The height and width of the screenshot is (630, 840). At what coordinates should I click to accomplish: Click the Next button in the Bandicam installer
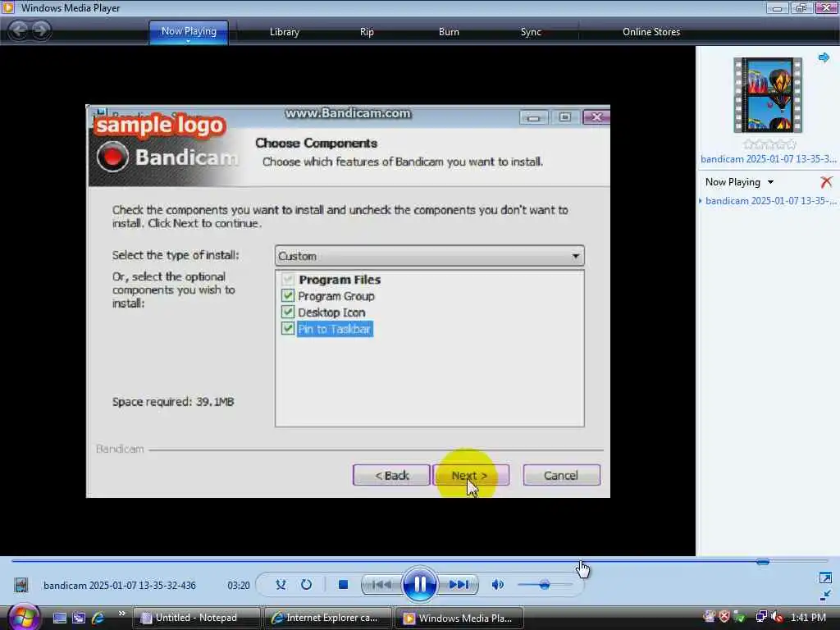[x=470, y=475]
